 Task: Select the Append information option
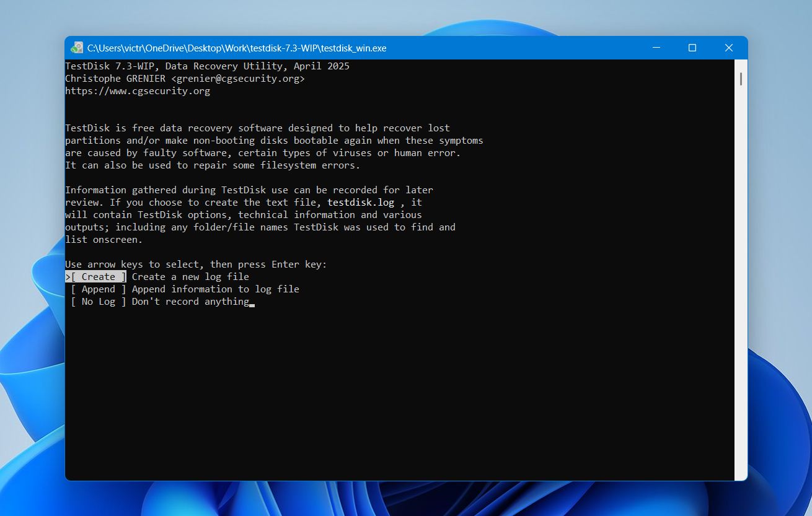tap(97, 289)
